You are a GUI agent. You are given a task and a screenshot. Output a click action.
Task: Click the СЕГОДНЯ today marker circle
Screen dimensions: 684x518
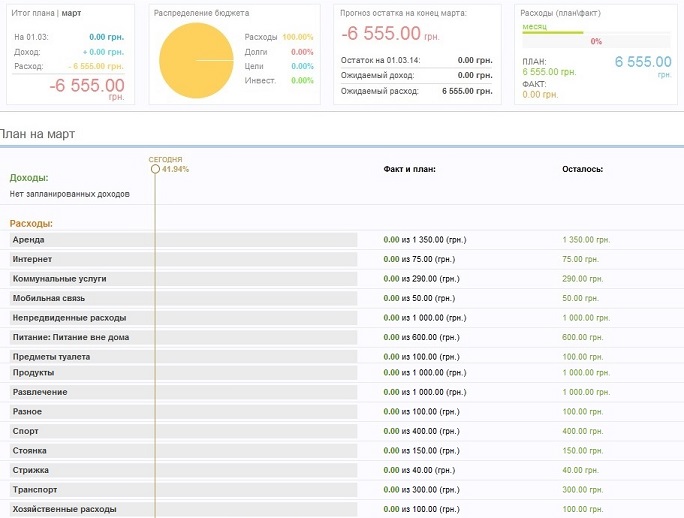tap(155, 169)
